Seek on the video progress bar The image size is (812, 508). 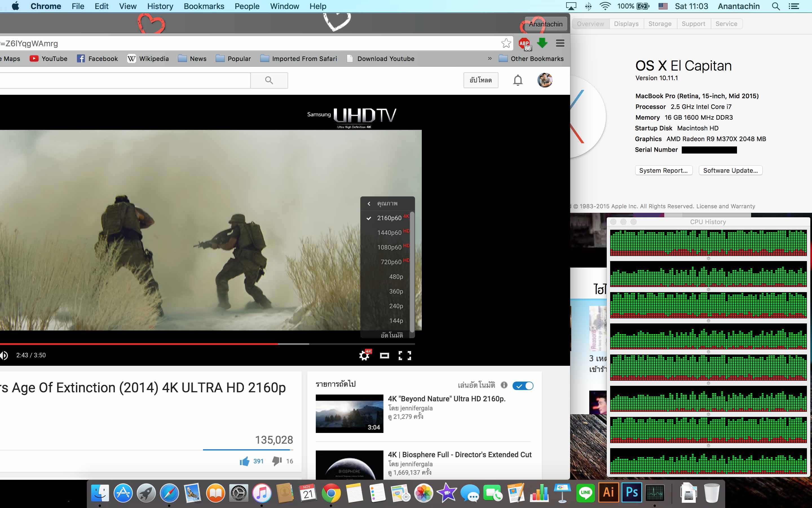[207, 344]
